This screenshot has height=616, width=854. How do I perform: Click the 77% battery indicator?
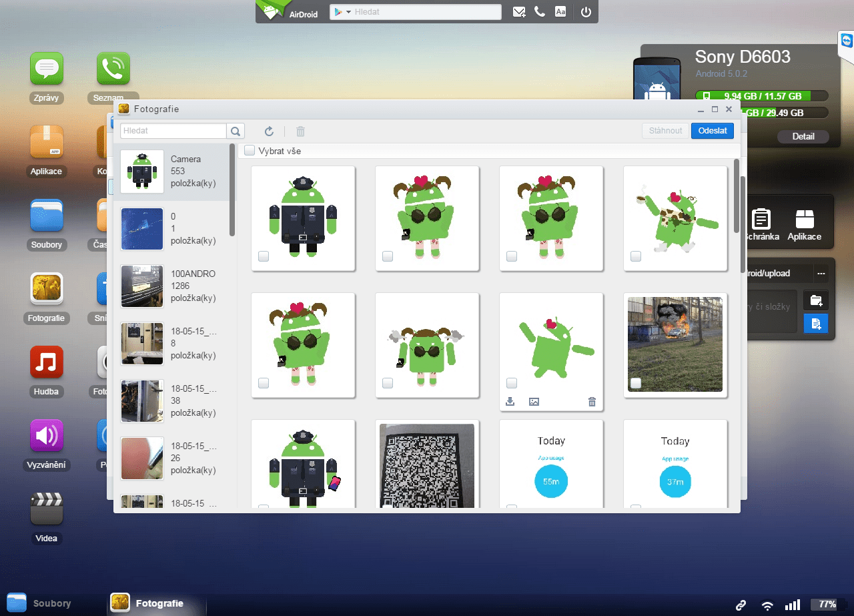coord(823,605)
